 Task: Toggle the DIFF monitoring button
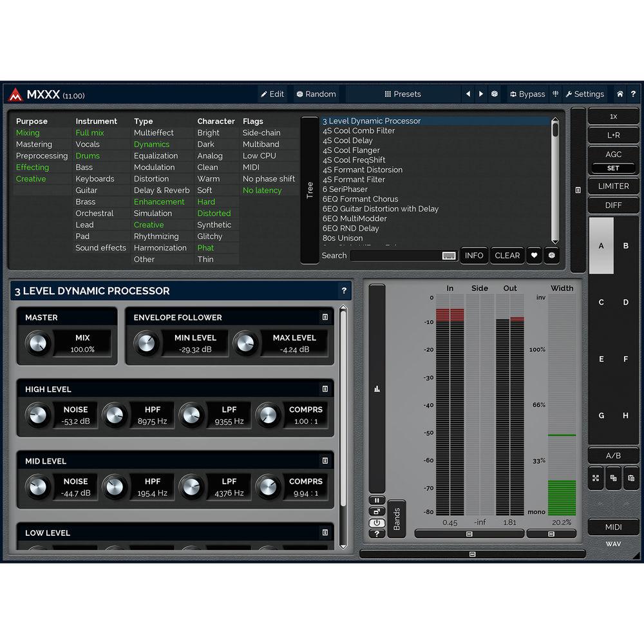(x=613, y=205)
